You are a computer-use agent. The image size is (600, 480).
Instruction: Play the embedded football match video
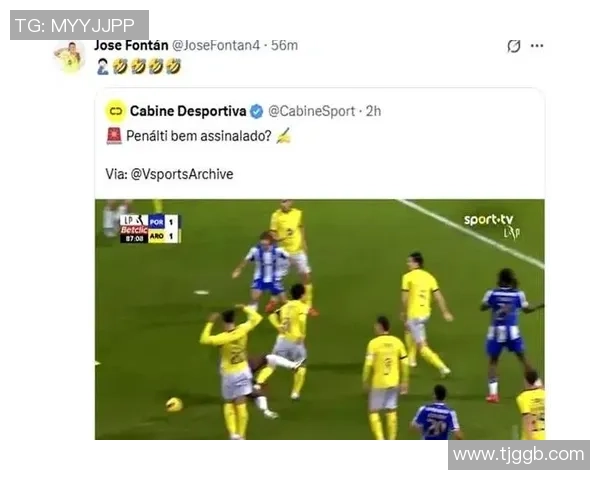[320, 319]
